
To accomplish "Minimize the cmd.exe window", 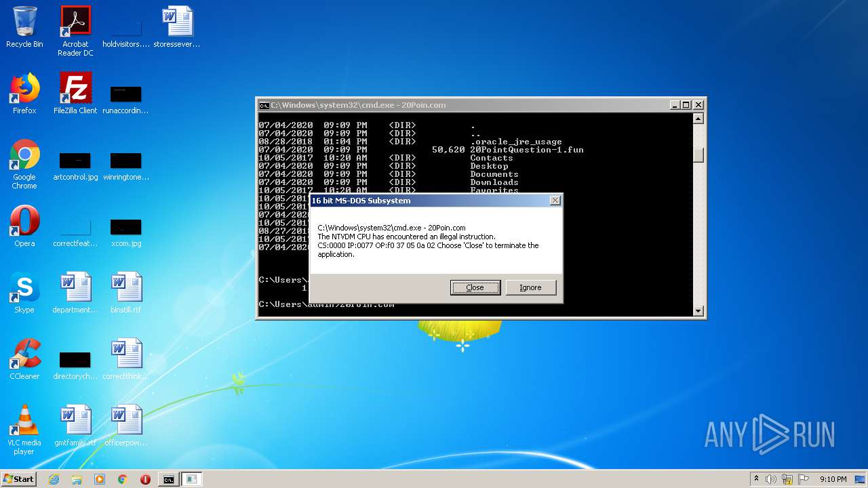I will (x=675, y=105).
